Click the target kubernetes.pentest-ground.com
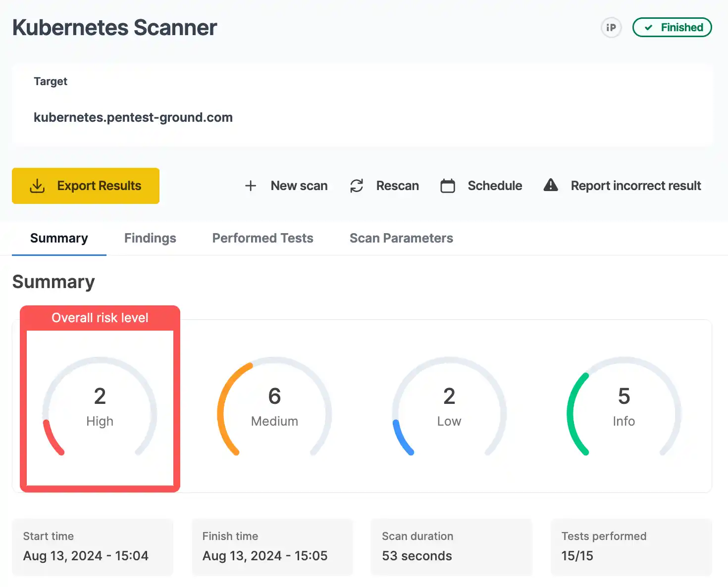The image size is (728, 587). tap(133, 117)
